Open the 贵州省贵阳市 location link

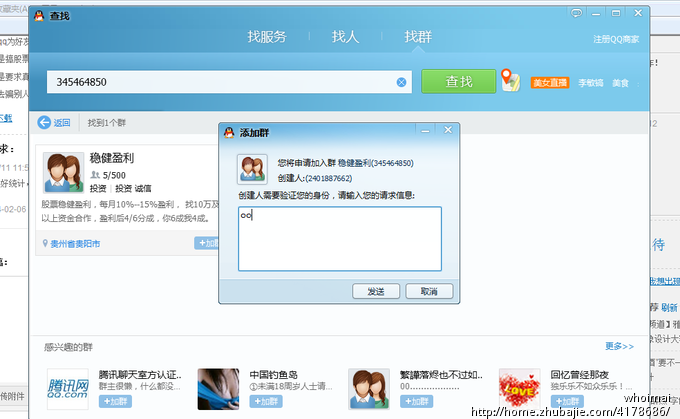pos(75,244)
